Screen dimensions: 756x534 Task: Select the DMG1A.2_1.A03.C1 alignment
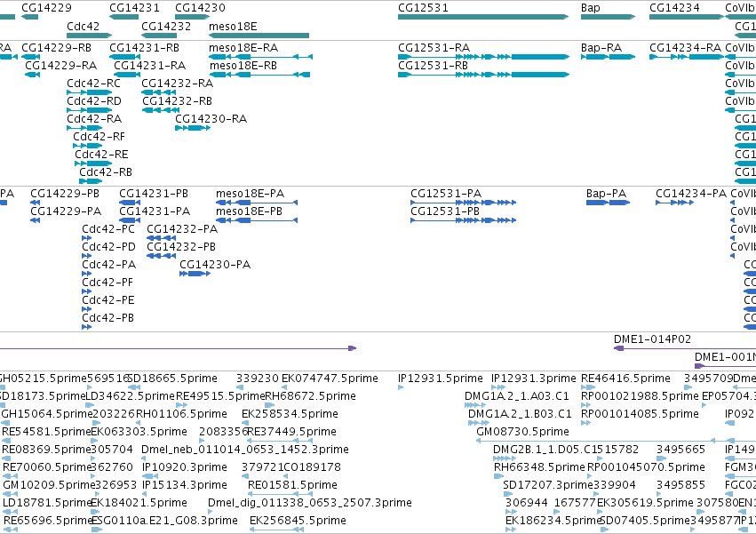pos(516,396)
